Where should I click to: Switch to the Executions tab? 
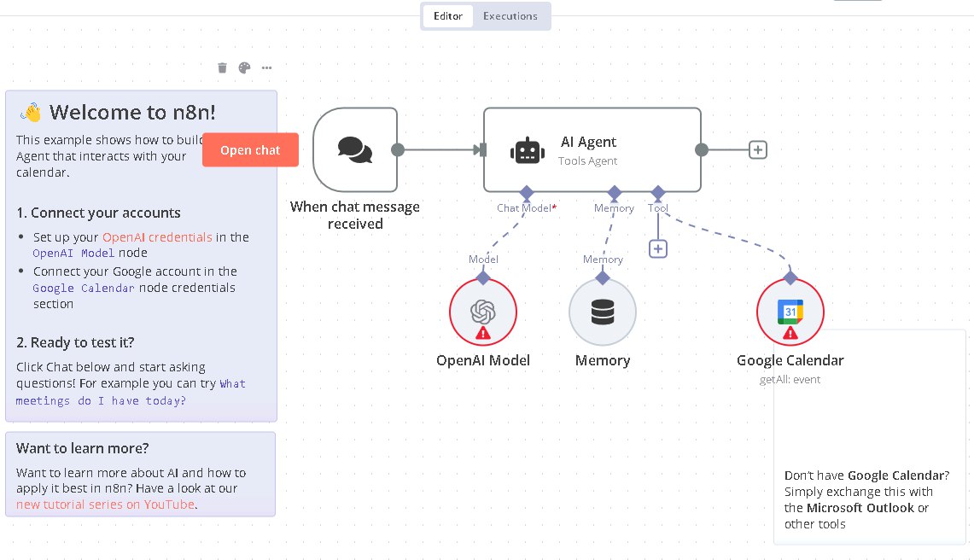coord(510,16)
